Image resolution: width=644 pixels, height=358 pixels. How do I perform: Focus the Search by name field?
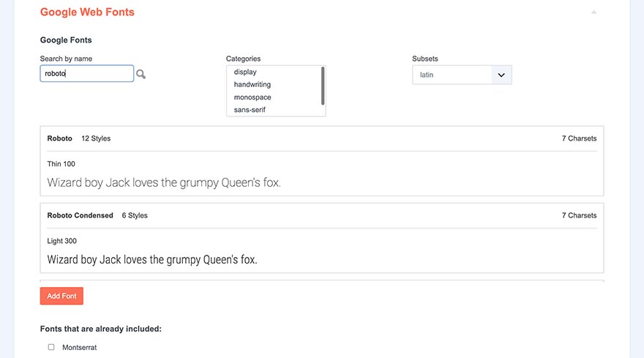pos(86,73)
